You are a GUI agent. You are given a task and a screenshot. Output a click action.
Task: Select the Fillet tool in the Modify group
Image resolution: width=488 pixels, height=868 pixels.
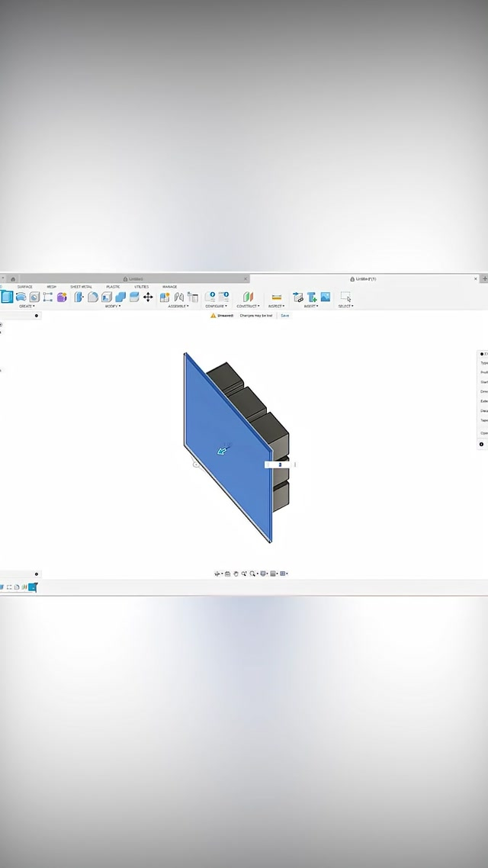click(93, 297)
